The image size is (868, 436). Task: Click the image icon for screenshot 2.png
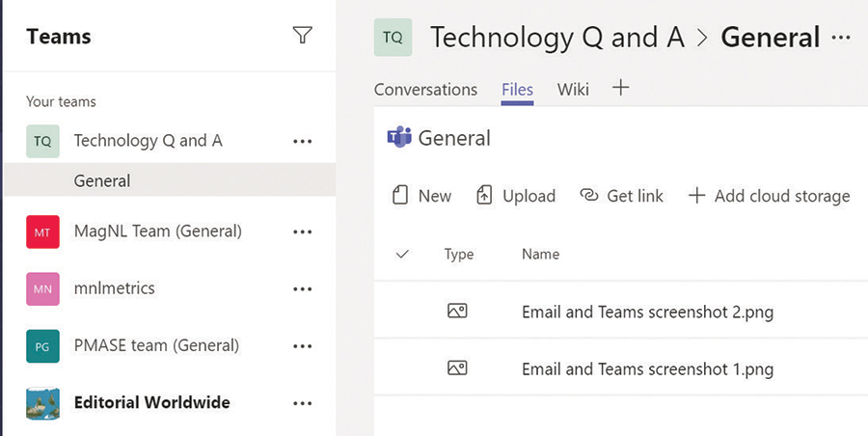[x=457, y=312]
